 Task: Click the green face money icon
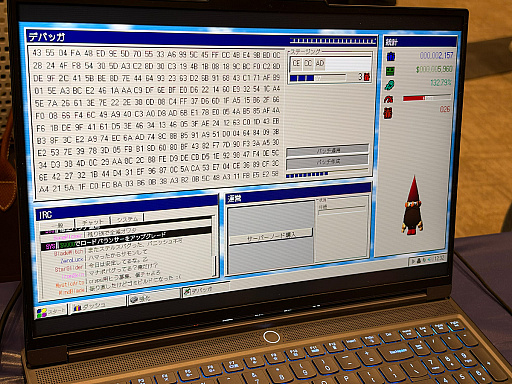(390, 71)
